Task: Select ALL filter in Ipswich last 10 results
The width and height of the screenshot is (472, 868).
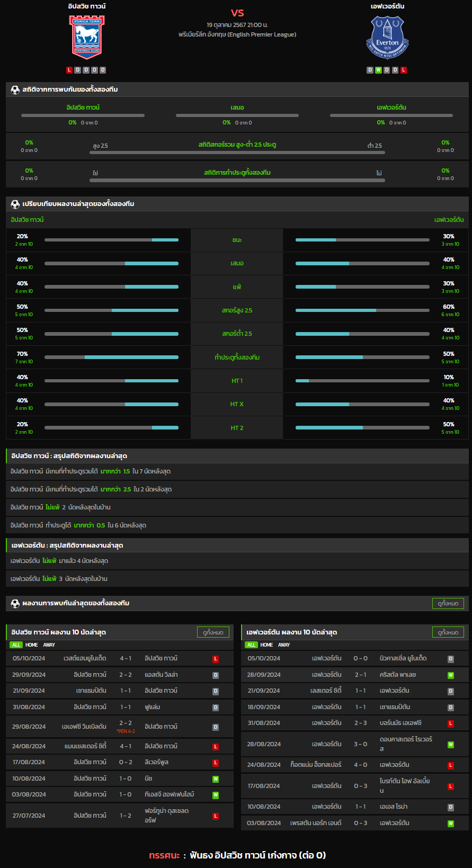Action: pos(16,645)
